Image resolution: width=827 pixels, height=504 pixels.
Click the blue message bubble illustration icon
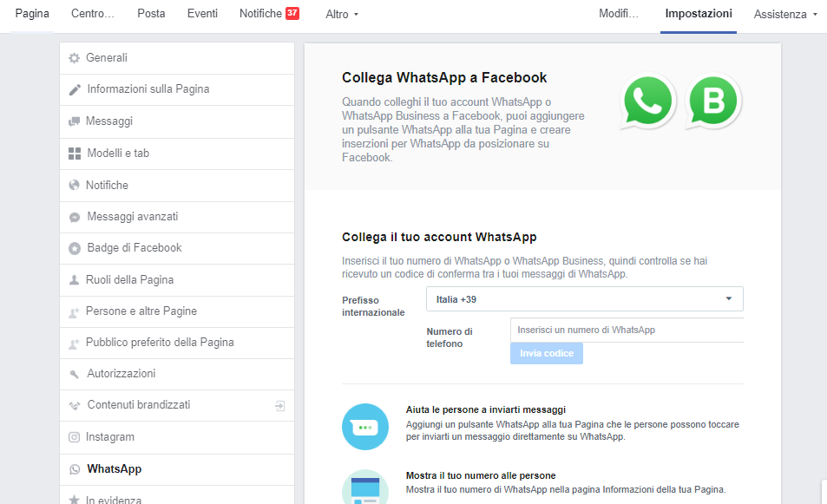365,427
